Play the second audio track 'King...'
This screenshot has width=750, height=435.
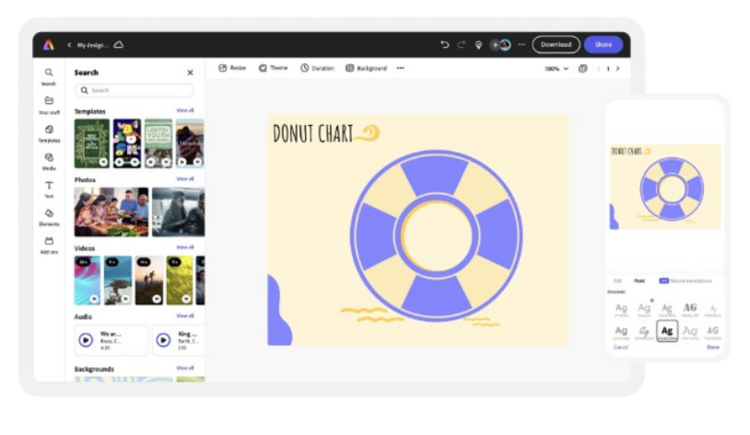[163, 340]
